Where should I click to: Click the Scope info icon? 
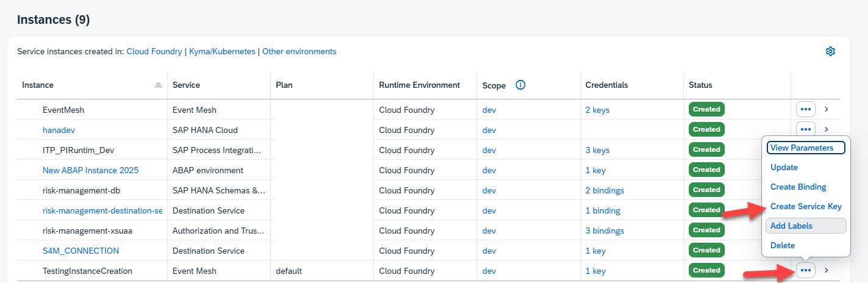[x=520, y=85]
